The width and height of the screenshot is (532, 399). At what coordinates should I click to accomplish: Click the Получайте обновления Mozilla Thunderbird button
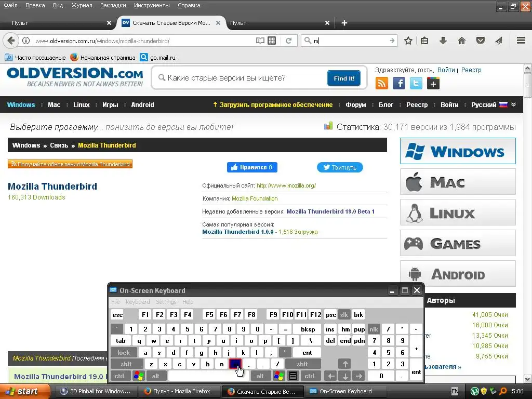70,164
